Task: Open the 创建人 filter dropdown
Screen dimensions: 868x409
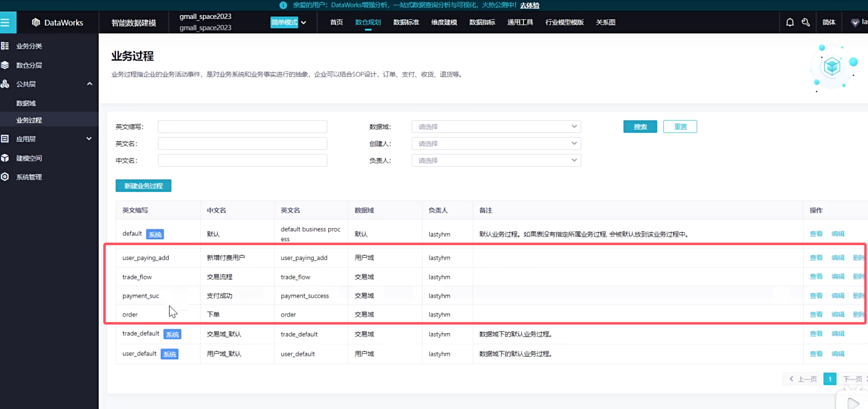Action: (x=496, y=144)
